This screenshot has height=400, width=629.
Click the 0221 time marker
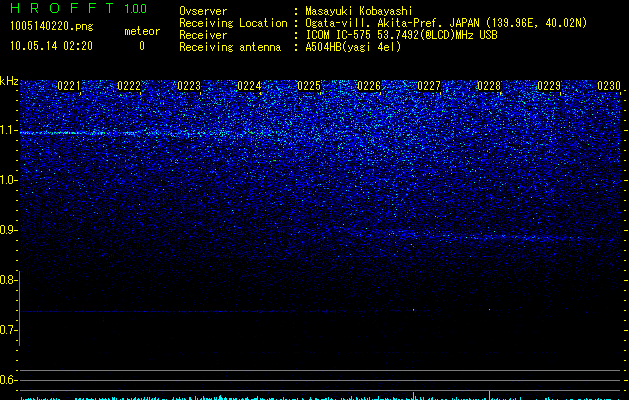pyautogui.click(x=69, y=86)
